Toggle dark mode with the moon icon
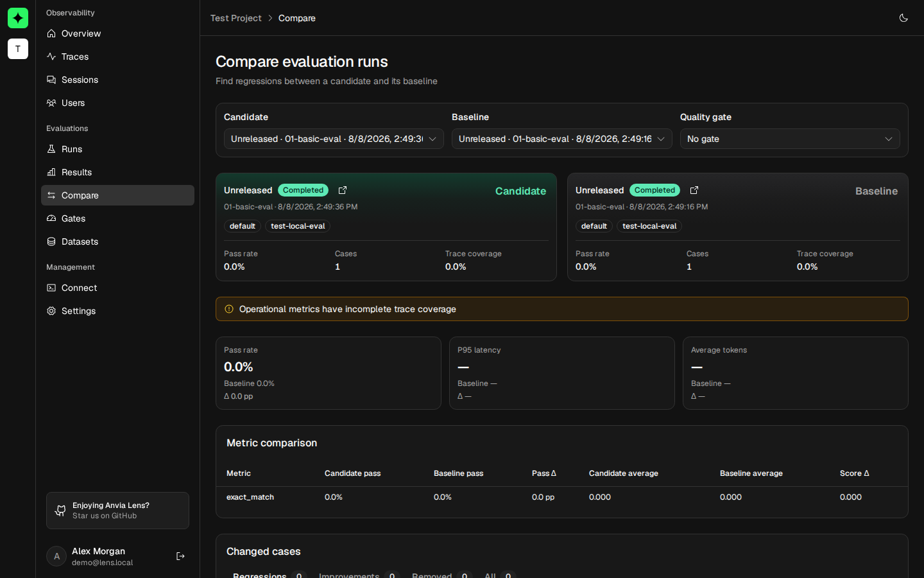924x578 pixels. click(903, 18)
